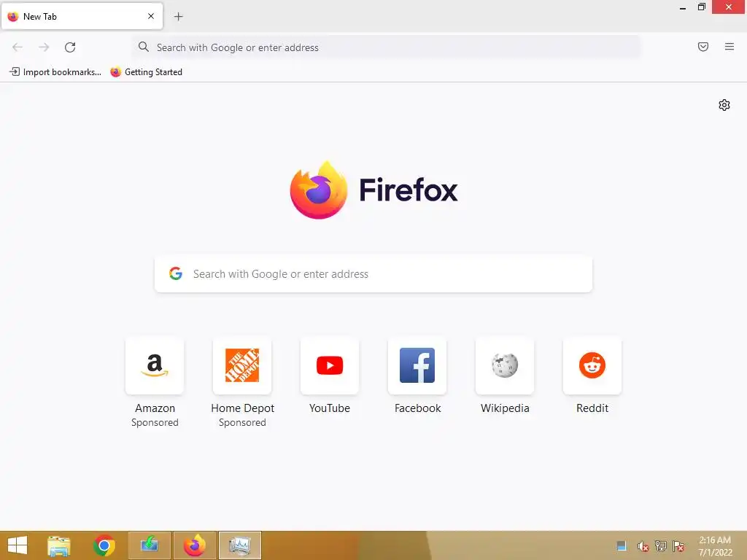Open the monitor chart app in taskbar

click(x=239, y=545)
